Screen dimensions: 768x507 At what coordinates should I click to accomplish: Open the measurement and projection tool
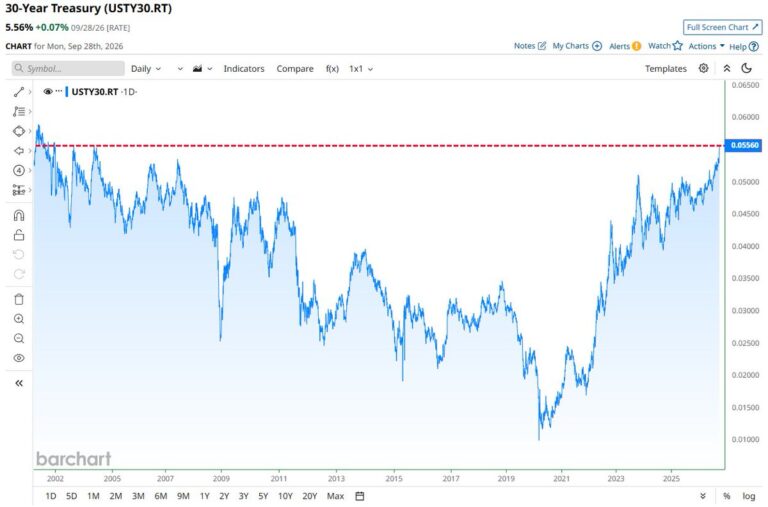pyautogui.click(x=19, y=190)
